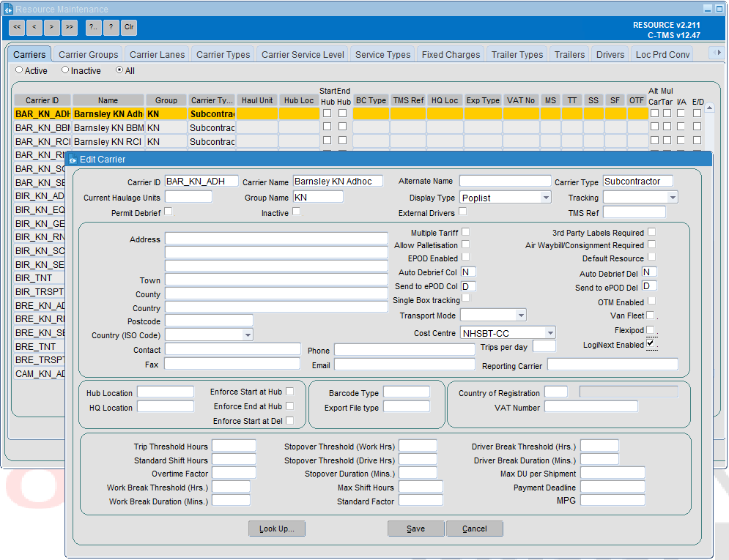The image size is (729, 560).
Task: Tick 3rd Party Labels Required checkbox
Action: pos(652,231)
